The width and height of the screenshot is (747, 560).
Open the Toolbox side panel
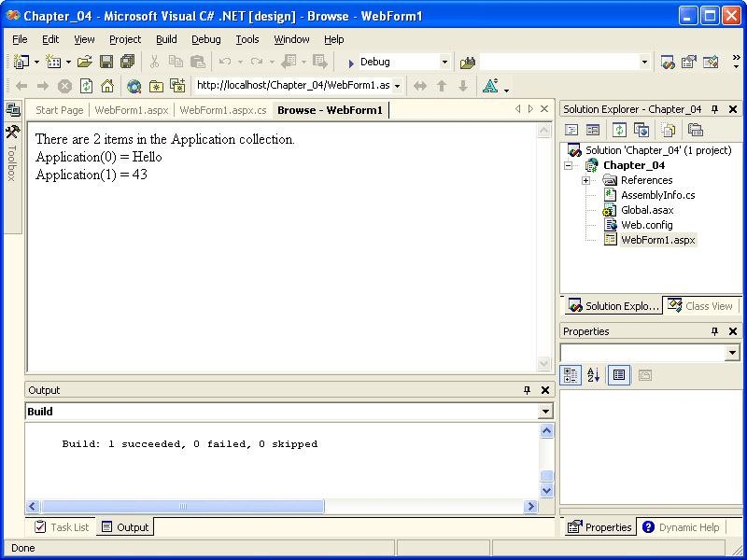click(12, 149)
